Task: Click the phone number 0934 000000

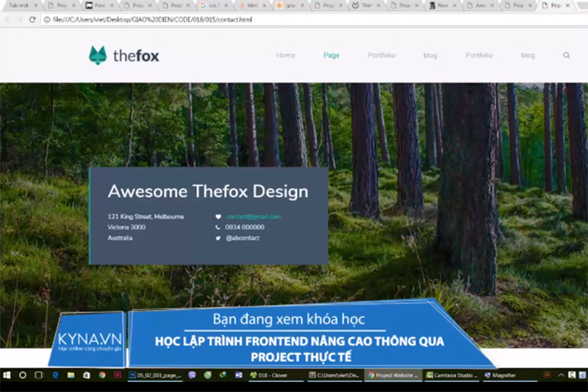Action: click(245, 228)
